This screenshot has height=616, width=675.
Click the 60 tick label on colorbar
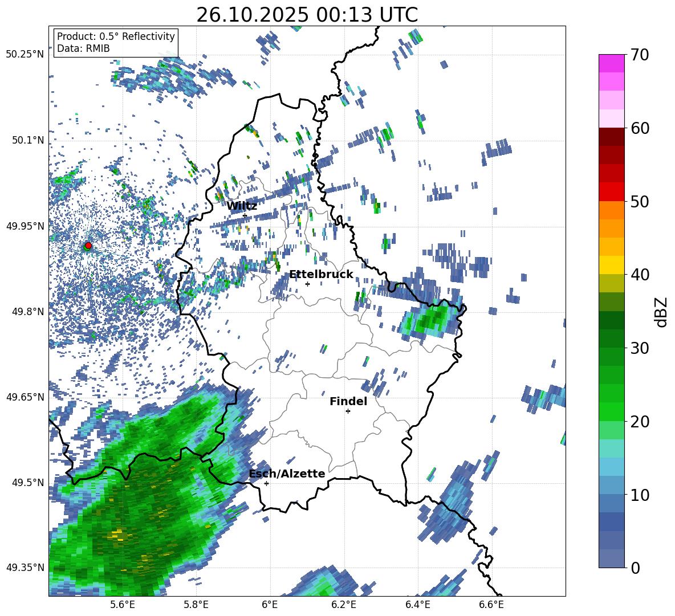640,128
